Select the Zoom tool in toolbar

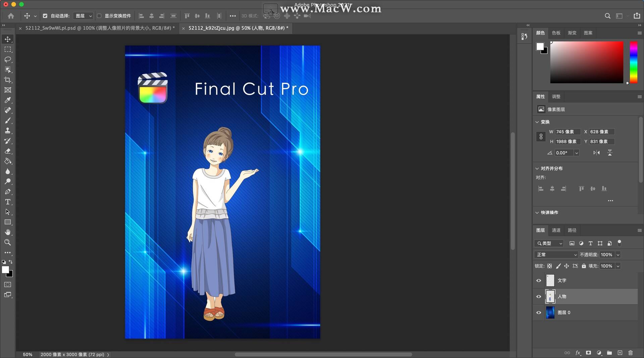tap(8, 242)
